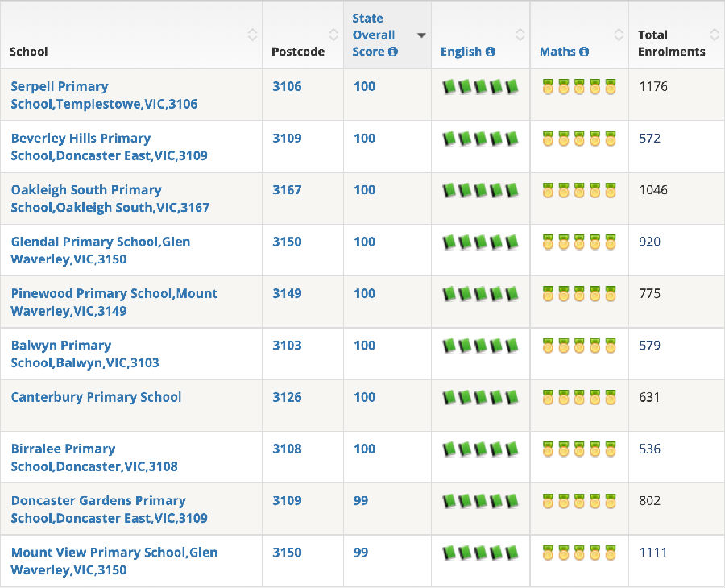725x588 pixels.
Task: Click English book rating in Mount View row
Action: (x=480, y=553)
